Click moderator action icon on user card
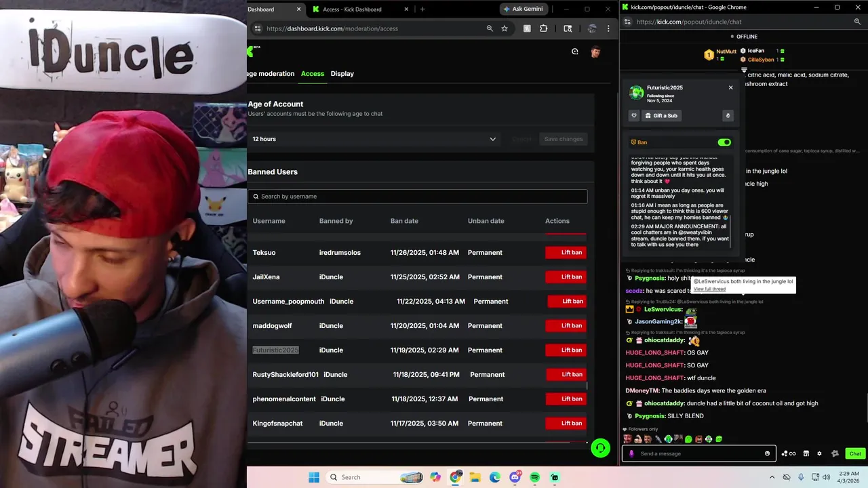The image size is (868, 488). pyautogui.click(x=728, y=115)
